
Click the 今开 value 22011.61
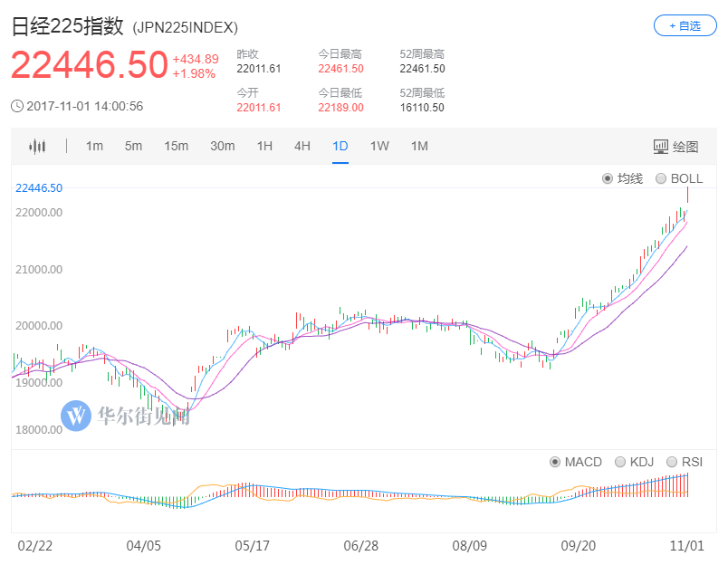pos(259,108)
